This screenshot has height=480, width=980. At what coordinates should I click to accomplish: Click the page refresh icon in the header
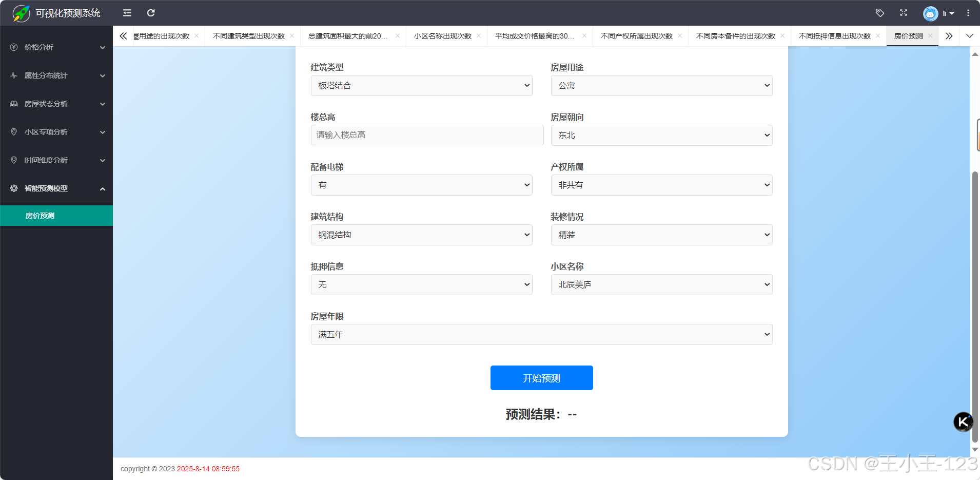point(150,13)
